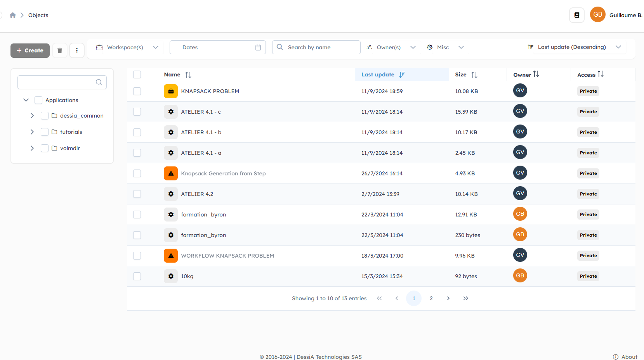Open the documentation book icon

(576, 15)
